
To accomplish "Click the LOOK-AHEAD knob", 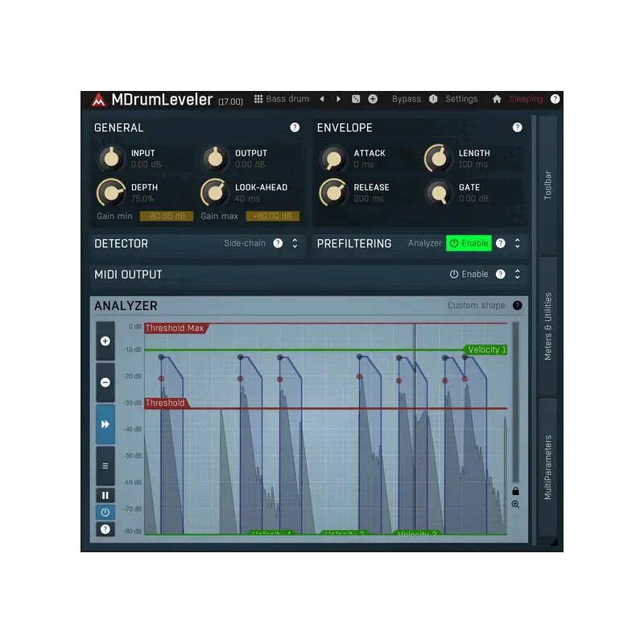I will (x=215, y=192).
